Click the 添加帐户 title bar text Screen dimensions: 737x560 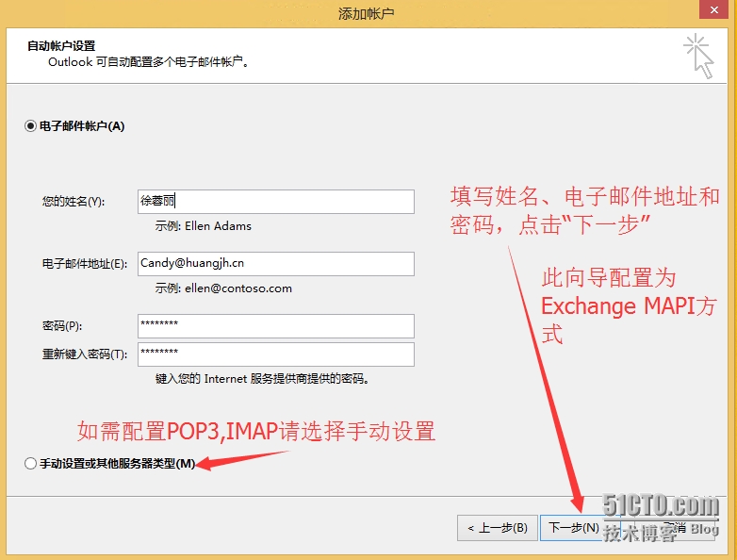[366, 13]
